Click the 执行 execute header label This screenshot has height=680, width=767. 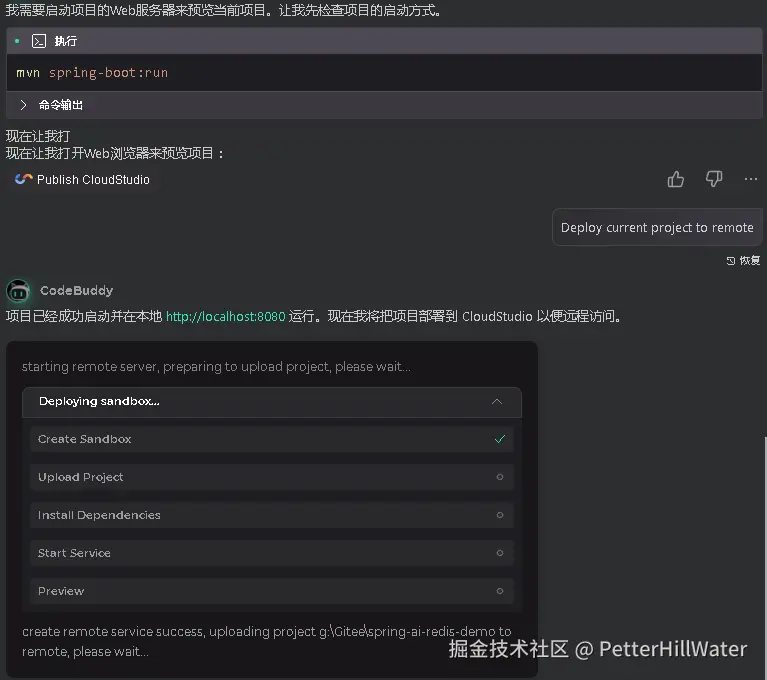coord(66,41)
